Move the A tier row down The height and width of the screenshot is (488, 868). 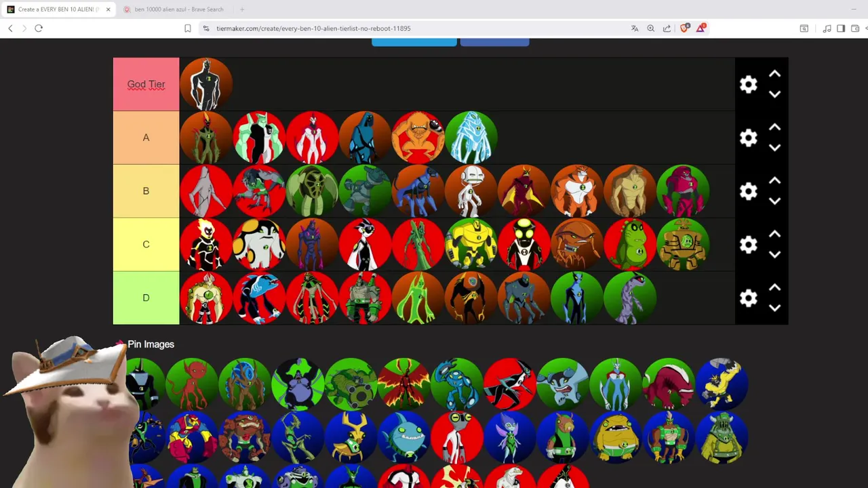pos(774,148)
